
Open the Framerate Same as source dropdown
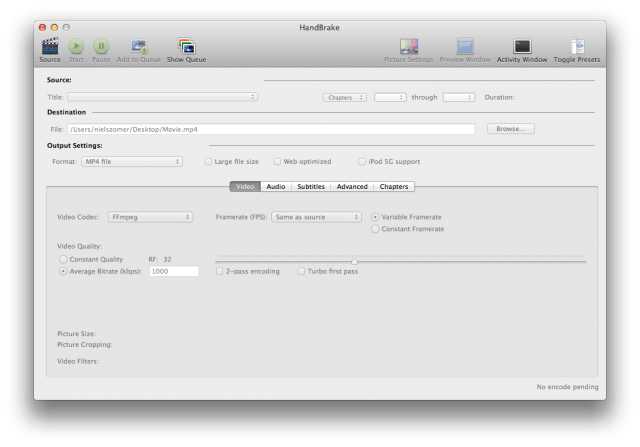pyautogui.click(x=316, y=216)
